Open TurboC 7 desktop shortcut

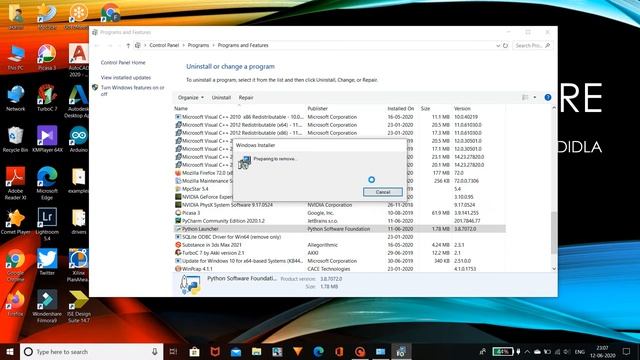(x=47, y=98)
